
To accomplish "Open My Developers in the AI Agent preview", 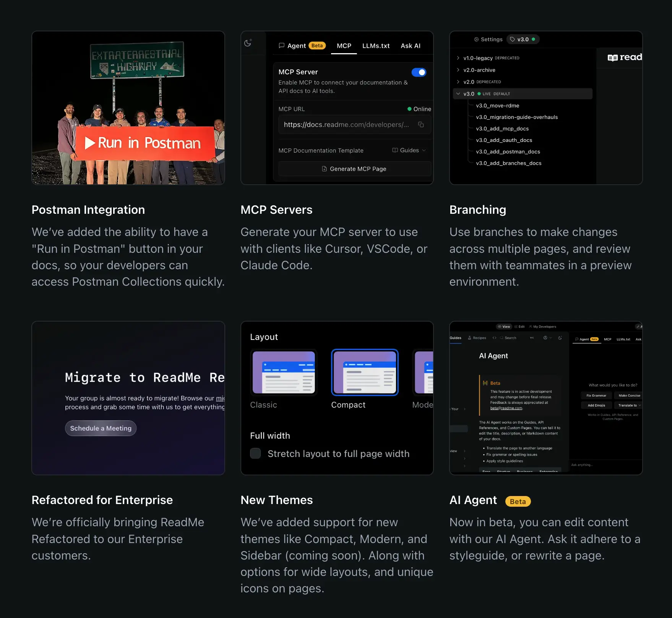I will 542,327.
